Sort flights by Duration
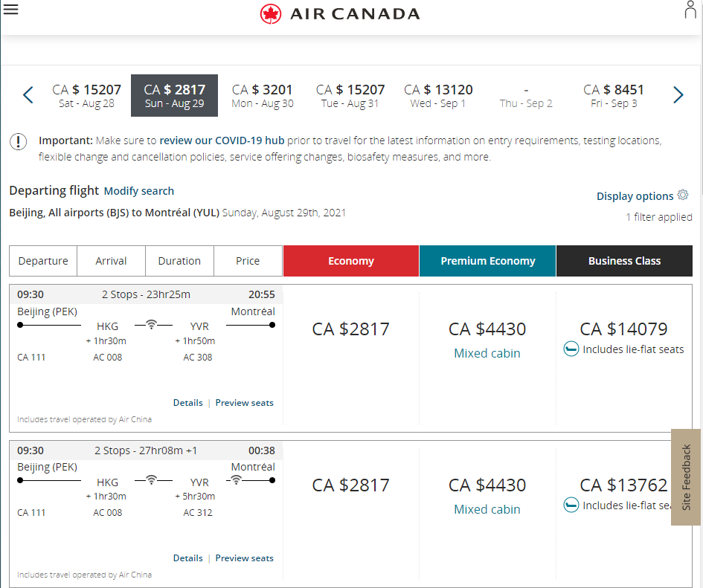Image resolution: width=703 pixels, height=588 pixels. click(179, 261)
